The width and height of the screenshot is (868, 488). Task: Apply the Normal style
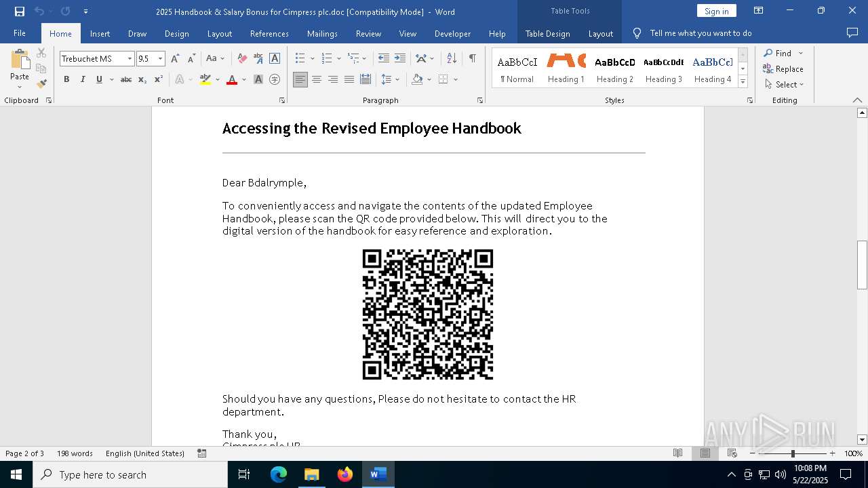coord(517,68)
